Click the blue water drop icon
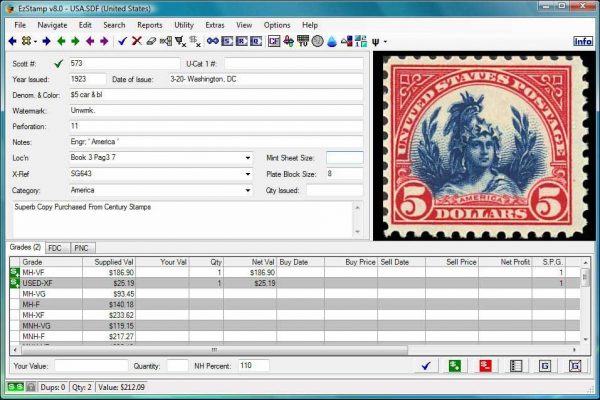 (x=331, y=41)
